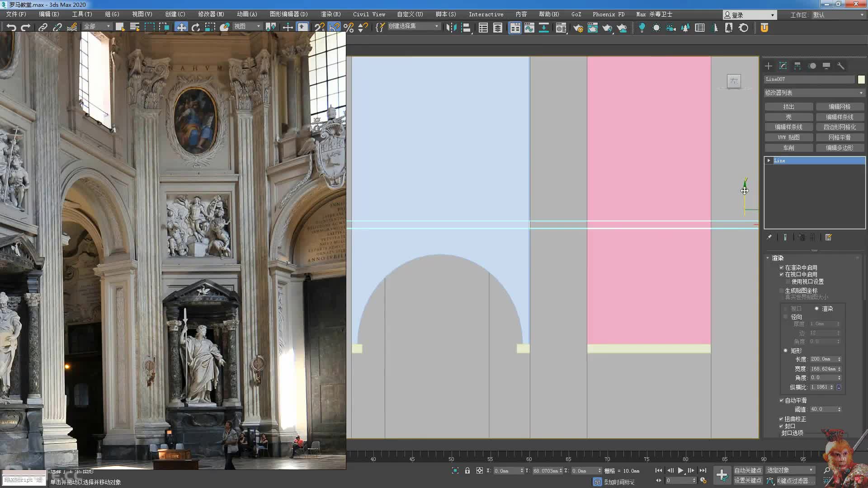Click the Mirror tool icon
The height and width of the screenshot is (488, 868).
tap(451, 28)
